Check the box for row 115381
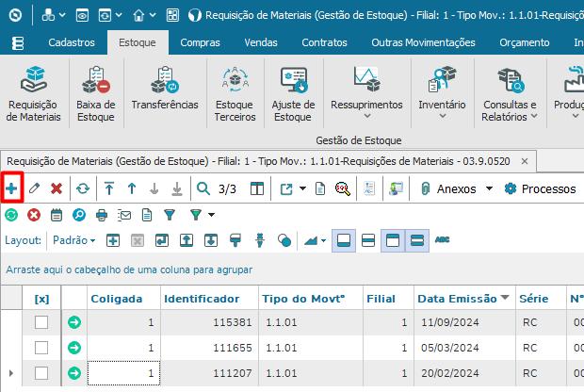Screen dimensions: 584x392 pos(41,322)
